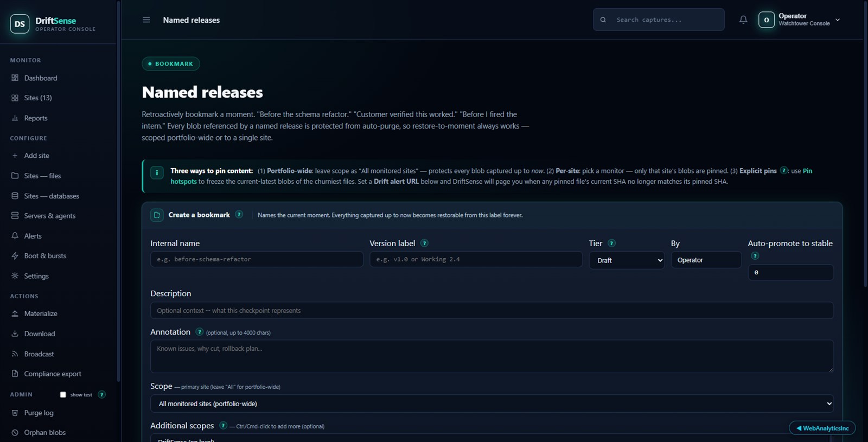Open the Scope dropdown for monitored sites

click(x=492, y=403)
